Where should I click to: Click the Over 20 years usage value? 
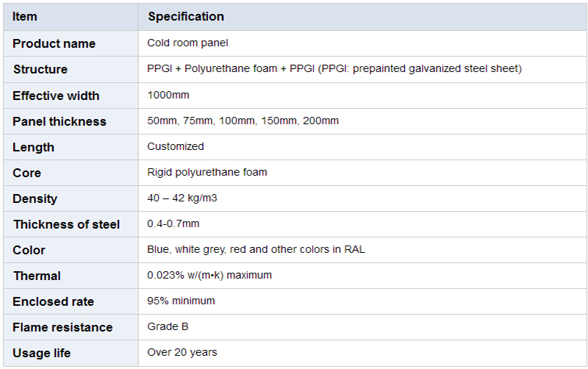(182, 352)
